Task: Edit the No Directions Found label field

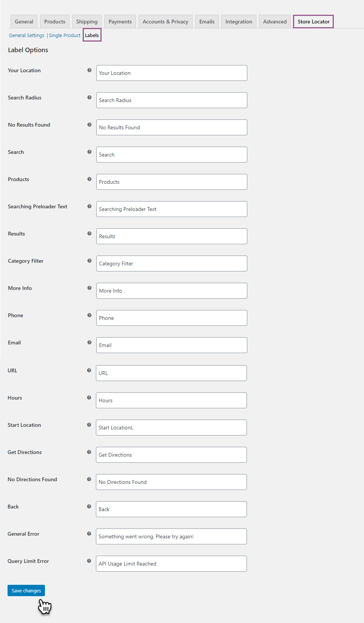Action: [x=171, y=482]
